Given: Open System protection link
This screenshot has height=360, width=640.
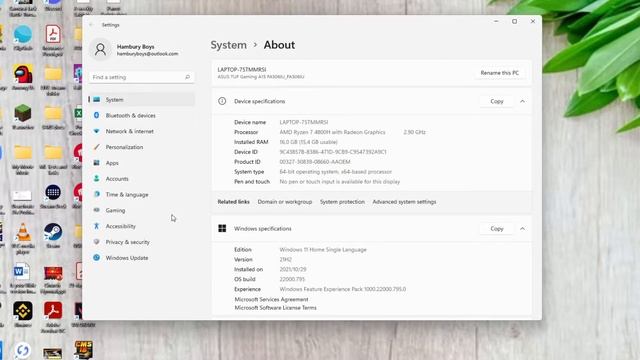Looking at the screenshot, I should 342,202.
